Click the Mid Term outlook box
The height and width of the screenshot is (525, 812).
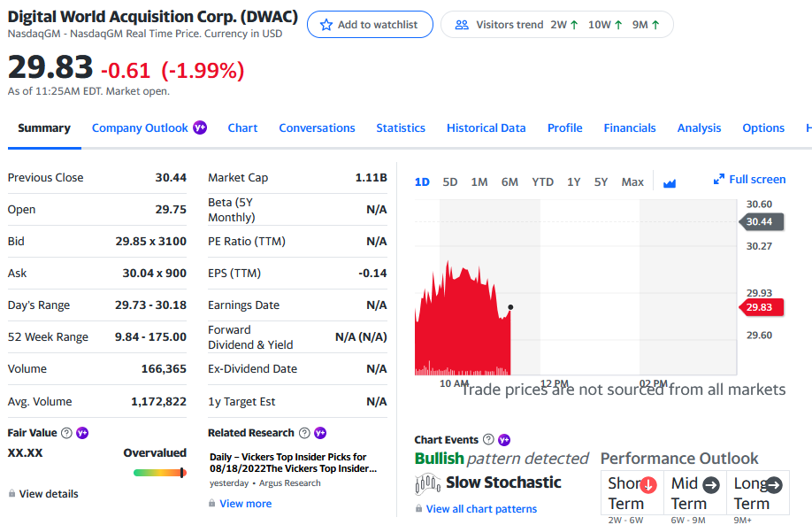695,493
